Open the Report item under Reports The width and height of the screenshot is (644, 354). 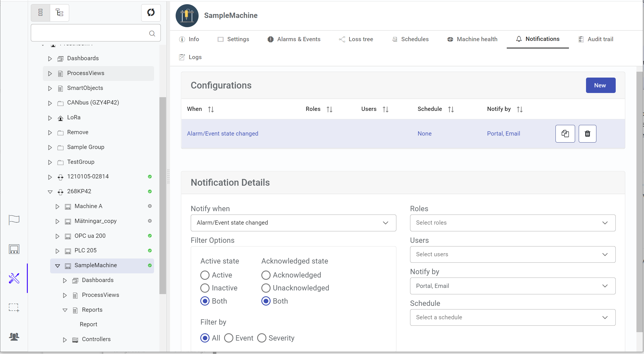pos(89,325)
